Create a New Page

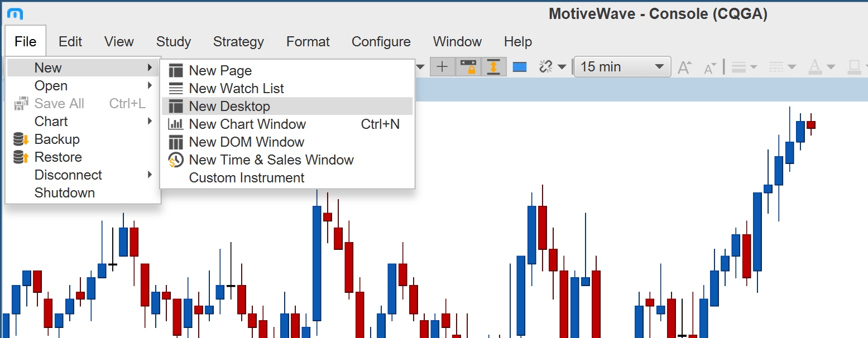(x=287, y=71)
